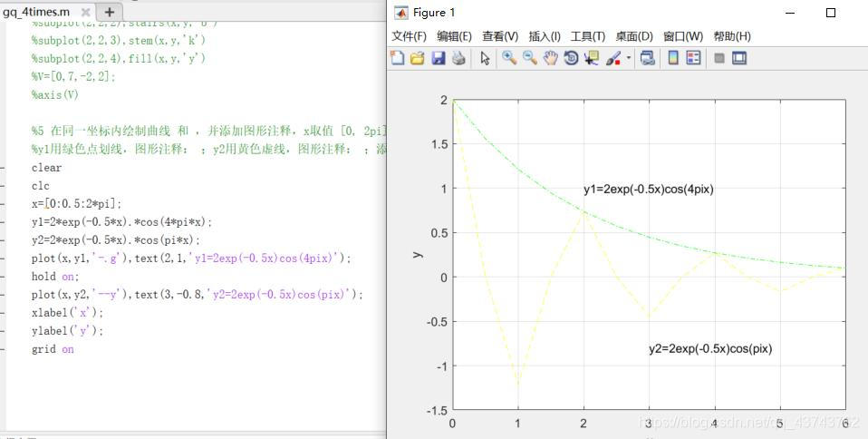The height and width of the screenshot is (439, 868).
Task: Print the figure using the printer icon
Action: tap(458, 58)
